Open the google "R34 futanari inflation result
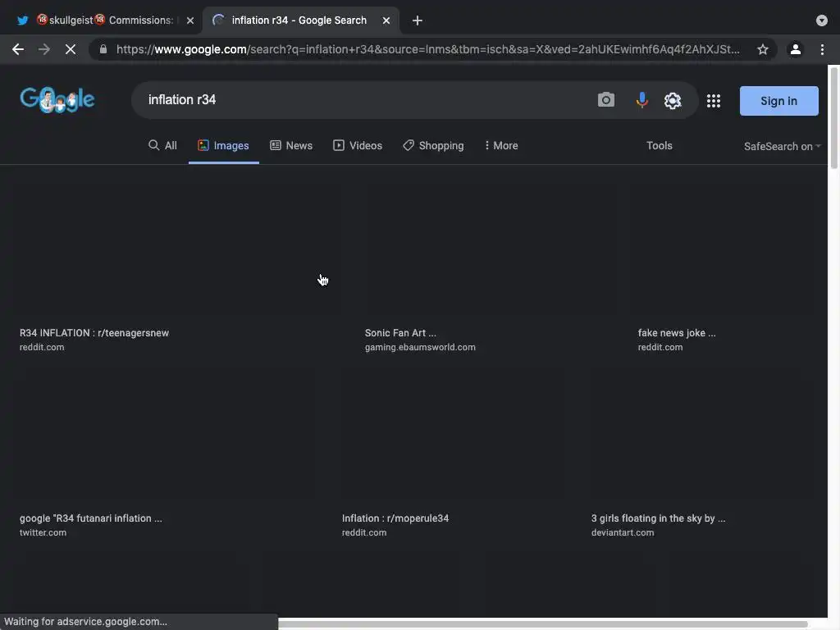The image size is (840, 630). coord(90,518)
